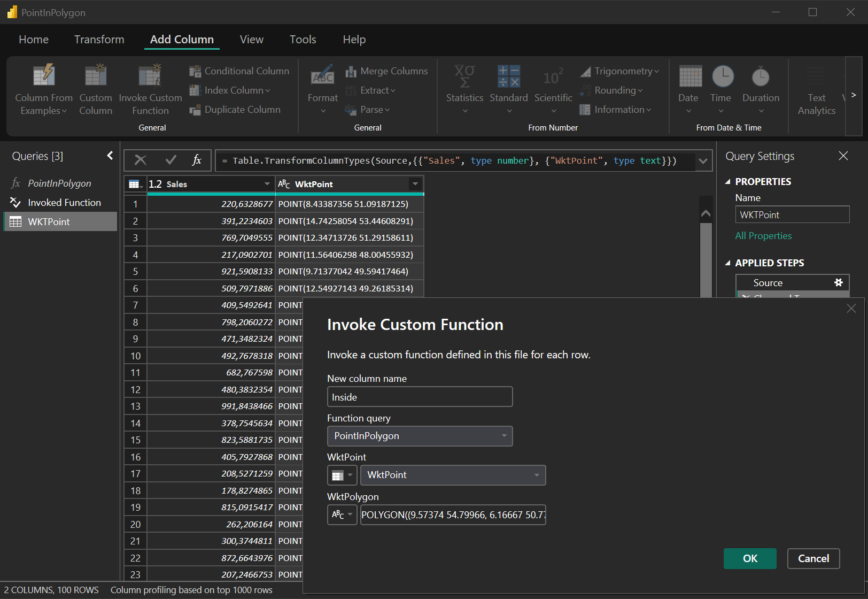
Task: Cancel formula edit with X icon
Action: click(x=141, y=160)
